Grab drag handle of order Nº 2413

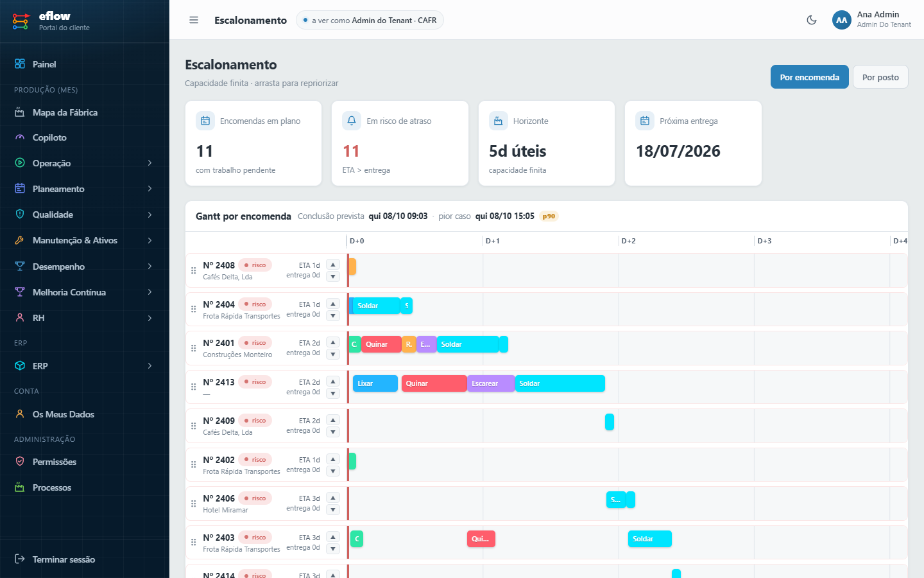(194, 387)
